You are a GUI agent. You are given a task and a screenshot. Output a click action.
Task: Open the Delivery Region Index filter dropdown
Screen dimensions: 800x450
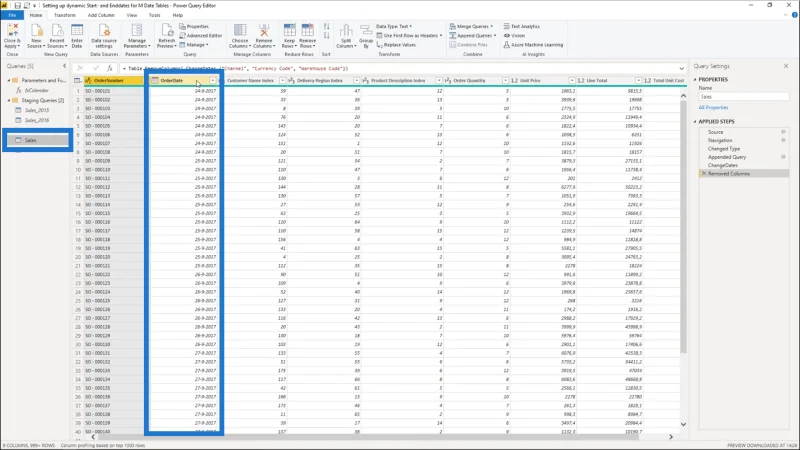[x=357, y=81]
